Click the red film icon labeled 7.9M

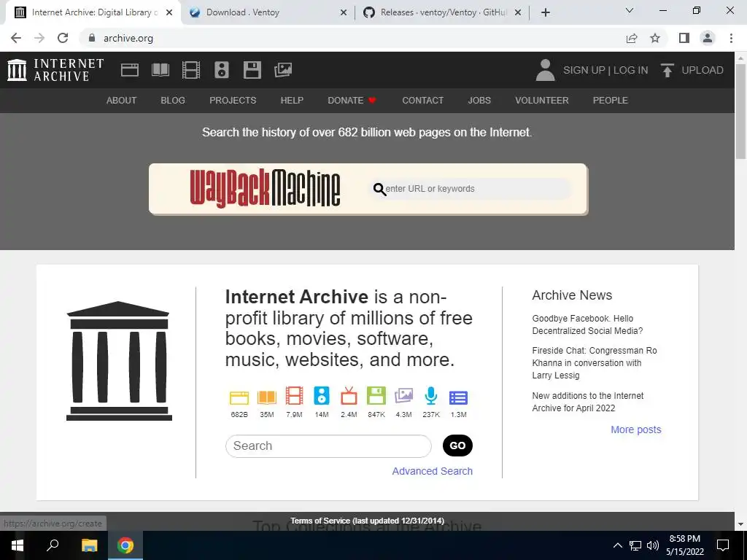(295, 396)
